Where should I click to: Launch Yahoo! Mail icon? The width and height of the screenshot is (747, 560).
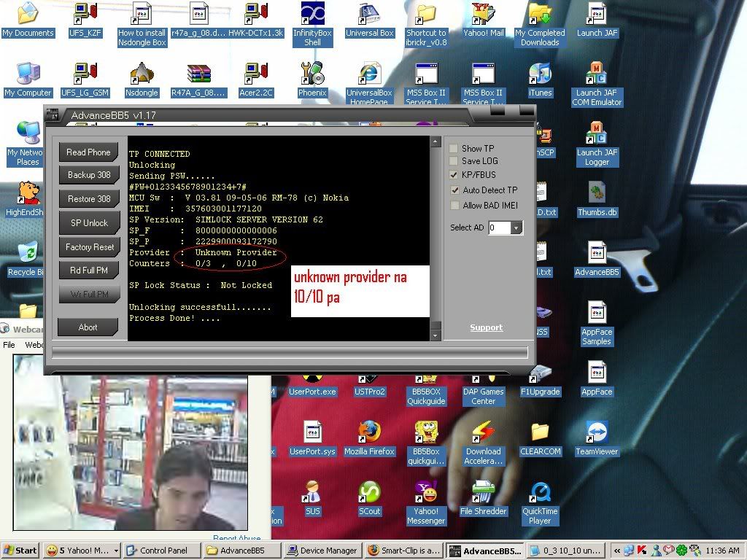pos(483,20)
